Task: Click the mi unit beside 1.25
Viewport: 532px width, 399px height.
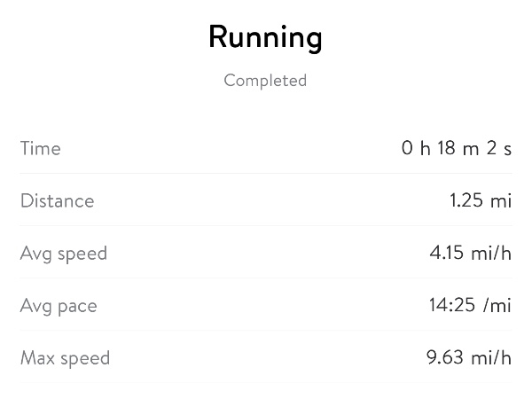Action: click(501, 200)
